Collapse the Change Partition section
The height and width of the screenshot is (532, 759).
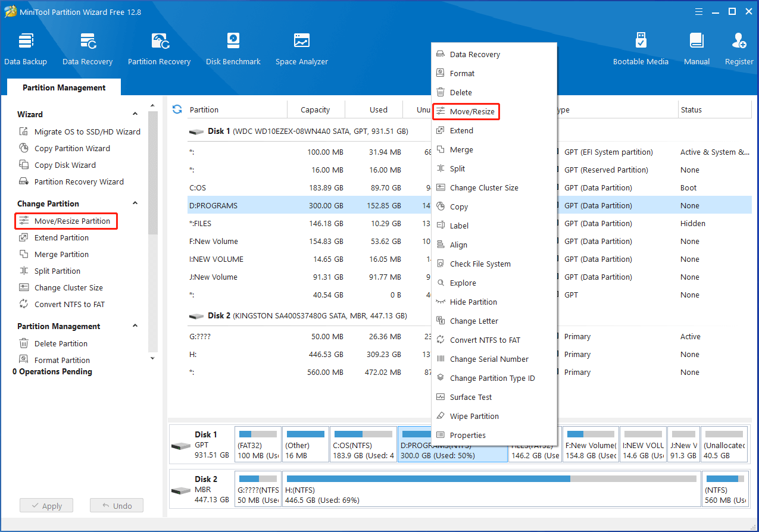(x=135, y=204)
